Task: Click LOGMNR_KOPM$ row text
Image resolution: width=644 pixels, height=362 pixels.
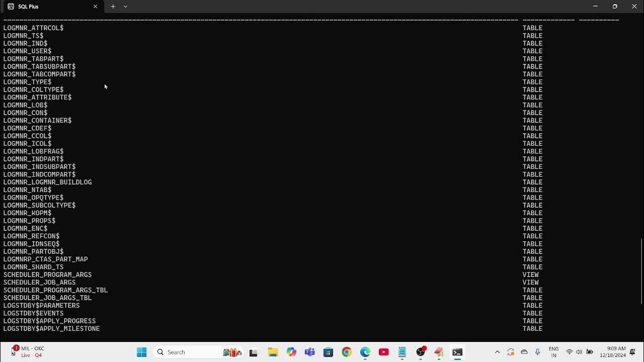Action: 27,213
